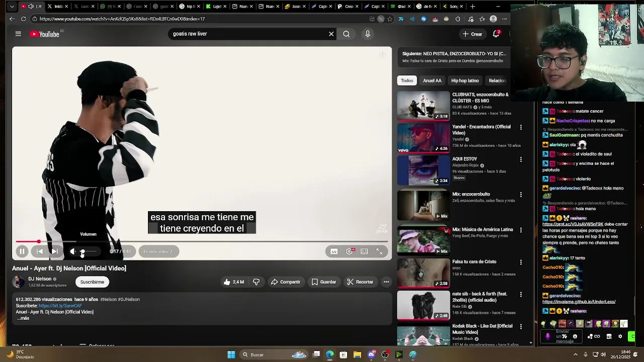Click the volume slider handle
Screen dimensions: 644x362
tap(83, 251)
